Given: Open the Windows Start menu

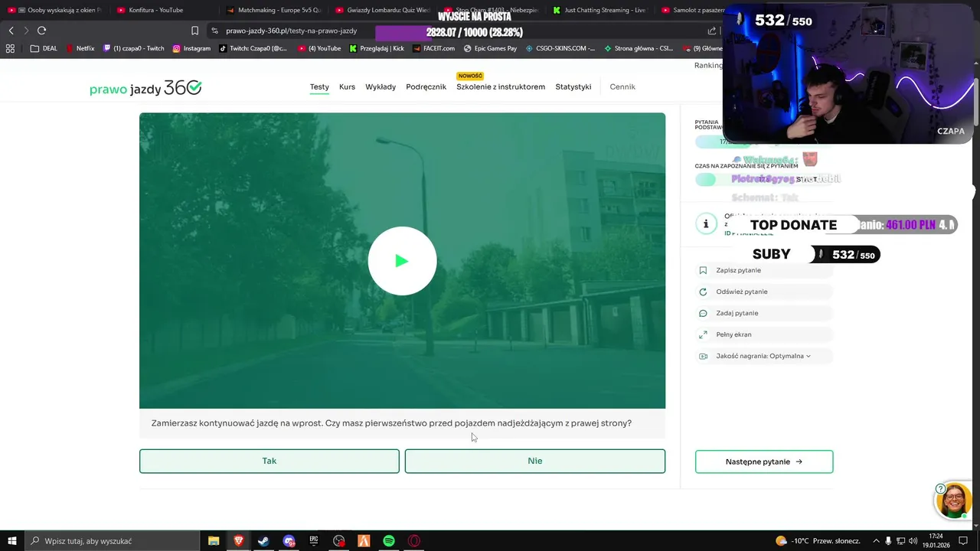Looking at the screenshot, I should coord(11,541).
